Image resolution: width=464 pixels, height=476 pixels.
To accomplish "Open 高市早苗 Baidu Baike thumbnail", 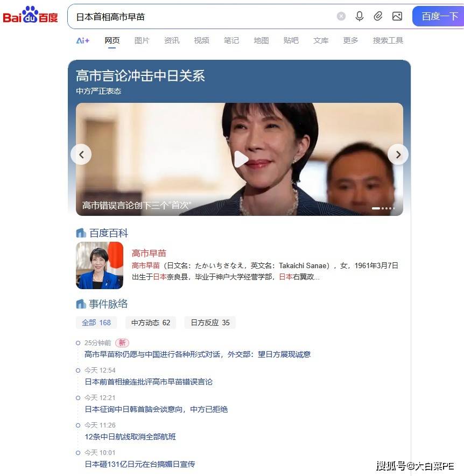I will [100, 265].
